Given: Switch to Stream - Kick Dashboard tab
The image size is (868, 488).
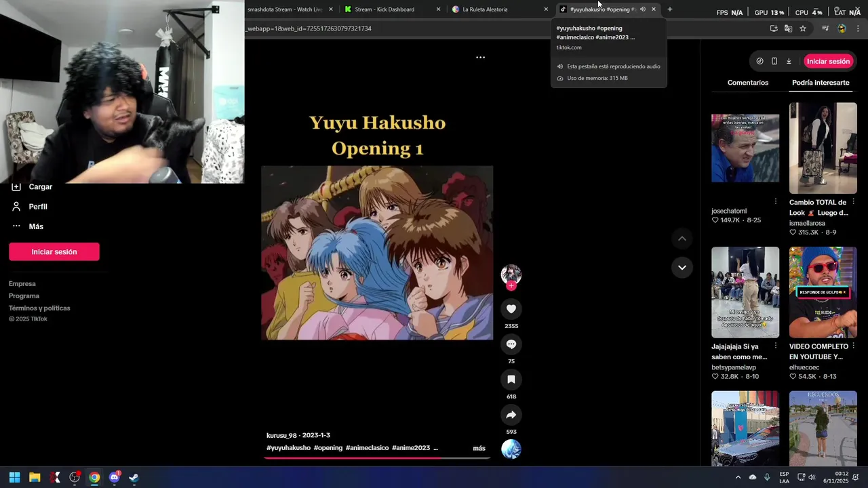Looking at the screenshot, I should pyautogui.click(x=384, y=9).
